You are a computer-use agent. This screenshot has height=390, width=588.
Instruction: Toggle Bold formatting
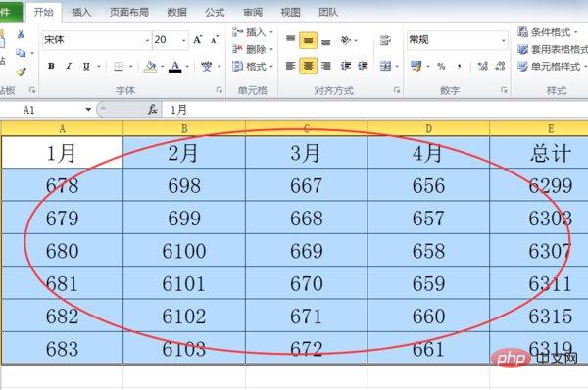(51, 67)
